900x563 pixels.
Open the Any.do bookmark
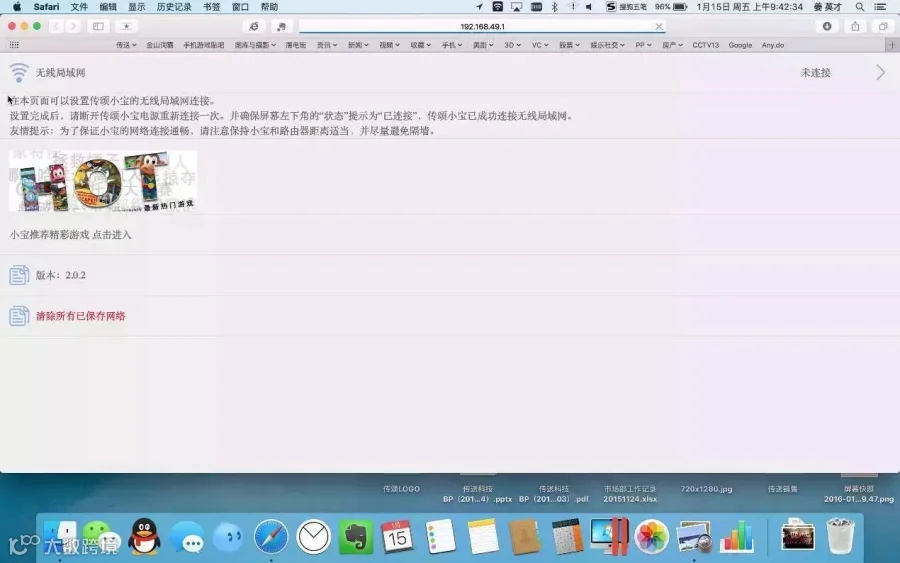click(773, 45)
